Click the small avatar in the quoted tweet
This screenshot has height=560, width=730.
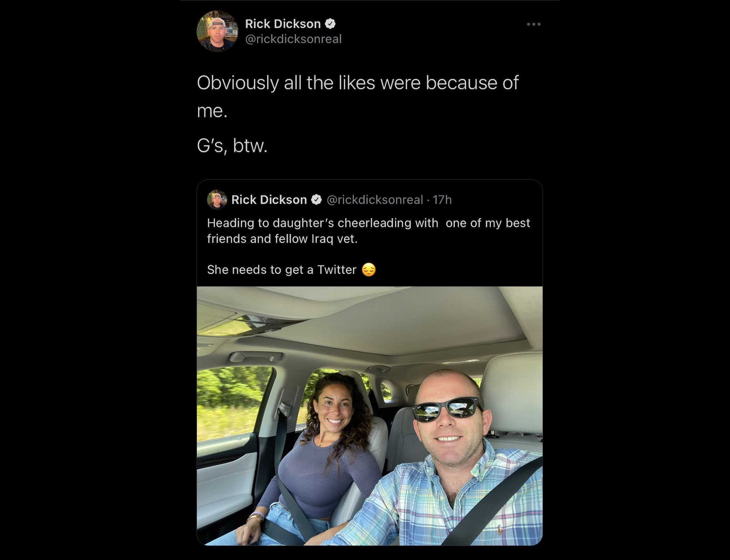(217, 200)
